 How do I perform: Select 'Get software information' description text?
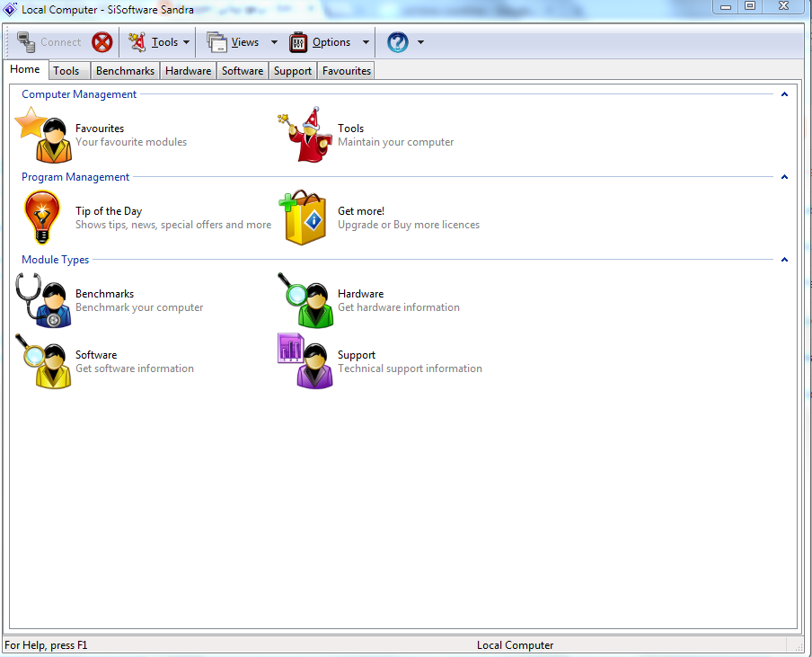[x=135, y=368]
